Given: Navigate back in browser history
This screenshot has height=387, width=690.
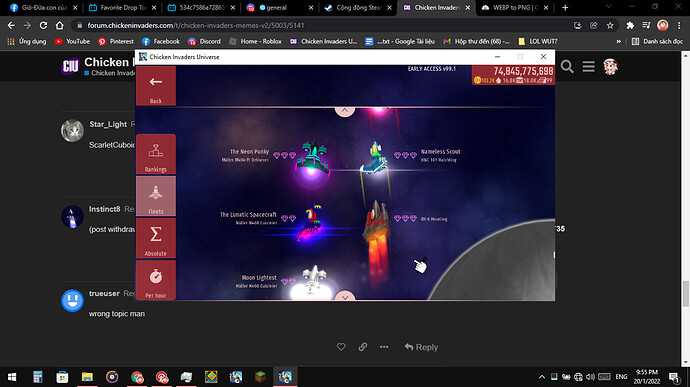Looking at the screenshot, I should click(x=11, y=26).
